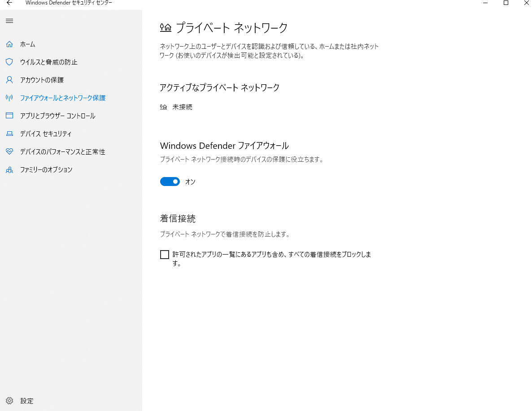Select the ファミリーのオプション people icon
This screenshot has height=411, width=532.
pyautogui.click(x=9, y=169)
